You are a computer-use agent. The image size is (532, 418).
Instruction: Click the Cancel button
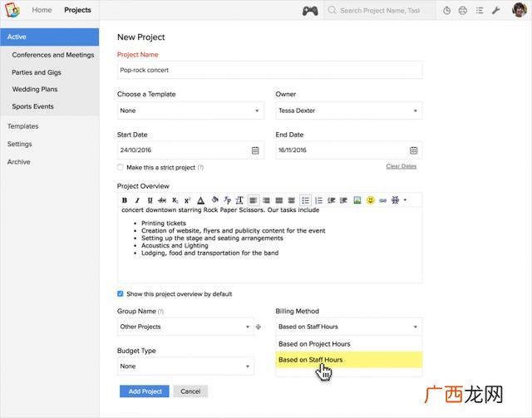point(190,391)
